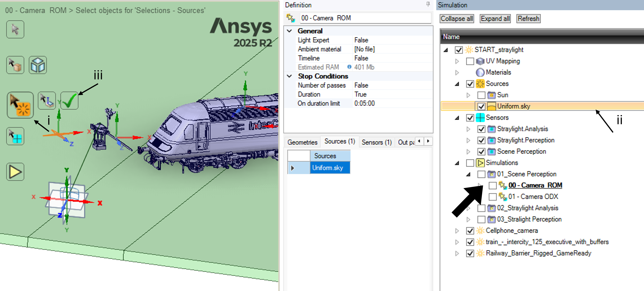Click the START_straylight project icon
Image resolution: width=644 pixels, height=291 pixels.
(x=469, y=50)
